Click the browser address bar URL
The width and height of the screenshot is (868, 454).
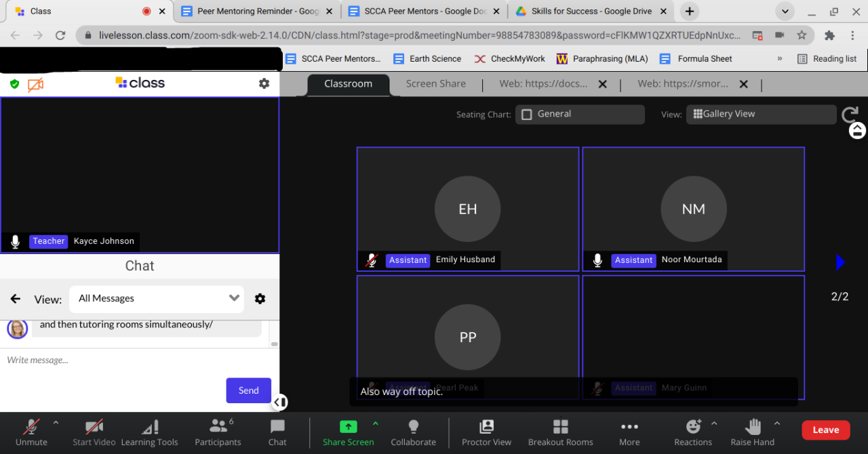tap(420, 35)
